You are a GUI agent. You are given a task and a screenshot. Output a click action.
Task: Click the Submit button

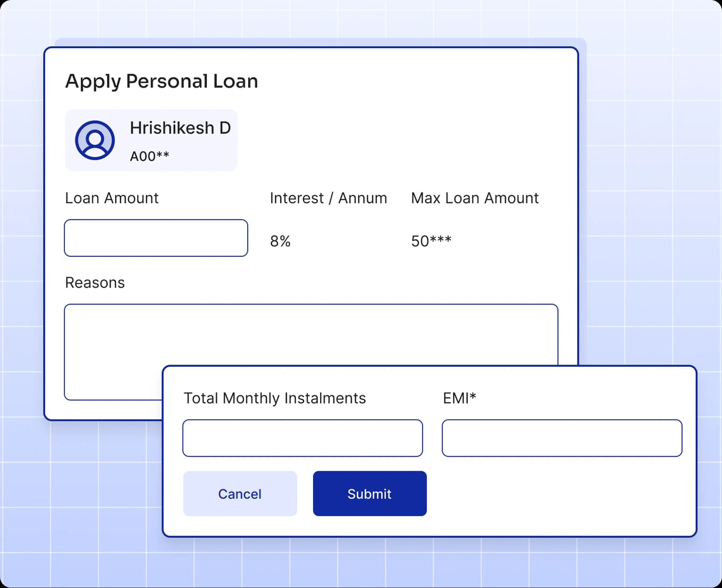click(369, 494)
